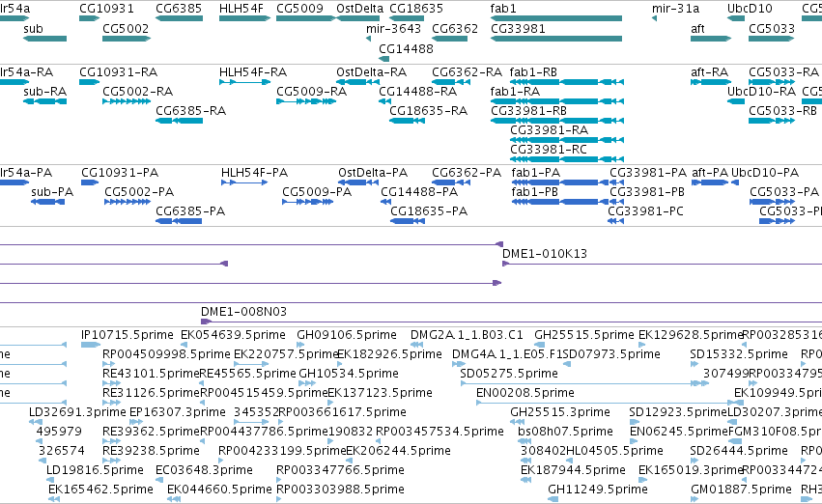Click the CG18635-PA protein label
Screen dimensions: 822x504
click(429, 211)
